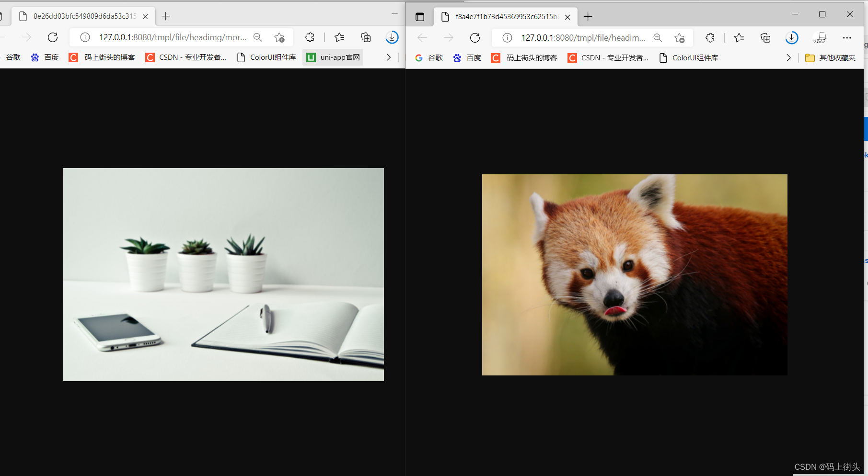Open downloads in left browser window
Image resolution: width=868 pixels, height=476 pixels.
pos(392,37)
